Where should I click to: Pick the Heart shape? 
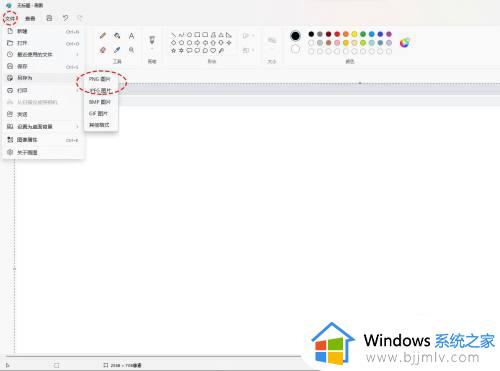coord(213,51)
